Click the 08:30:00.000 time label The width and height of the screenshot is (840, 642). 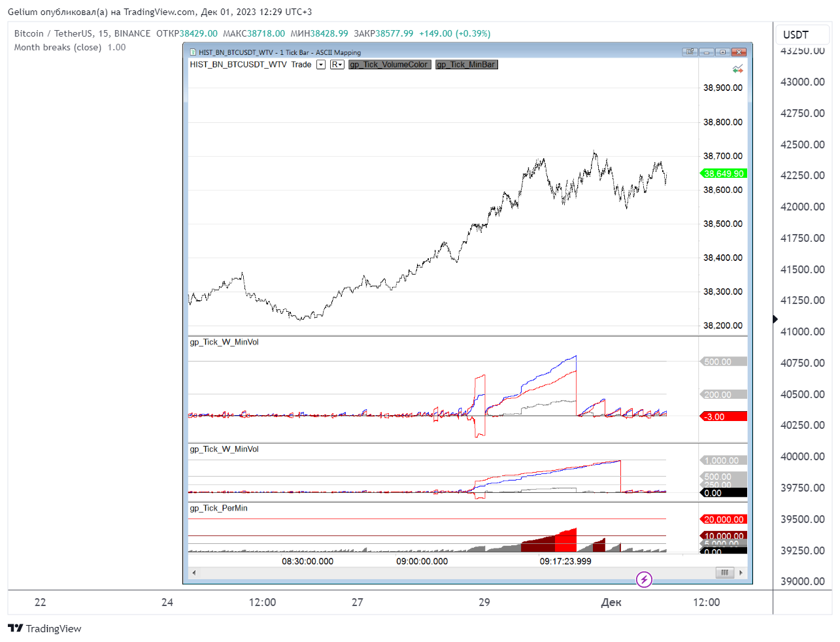pos(307,561)
